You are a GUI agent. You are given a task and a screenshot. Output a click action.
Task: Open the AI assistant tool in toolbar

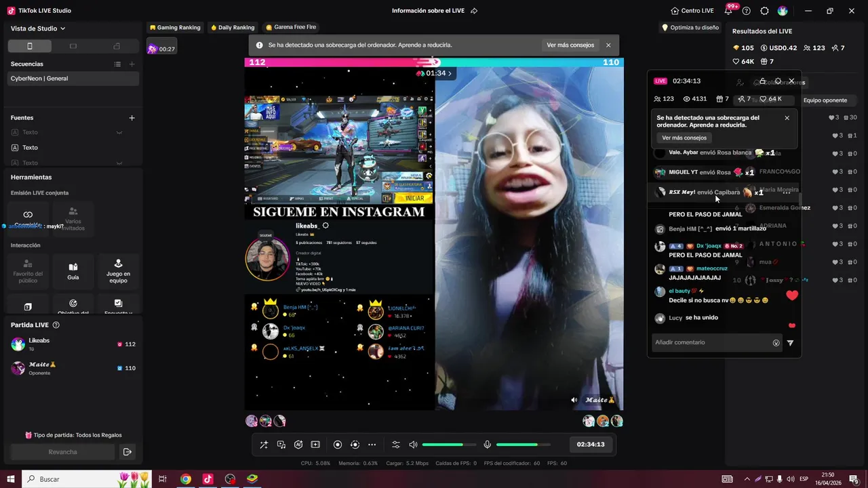point(298,445)
